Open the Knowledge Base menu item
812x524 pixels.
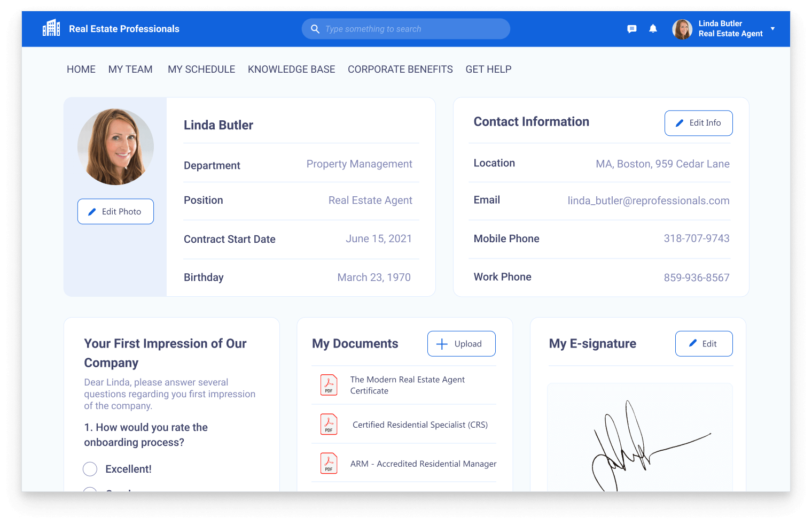(291, 70)
